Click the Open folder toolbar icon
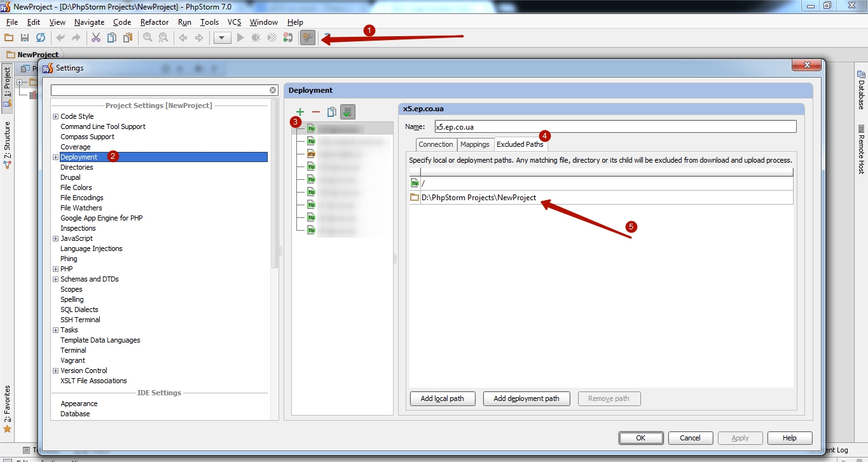The image size is (868, 462). coord(9,37)
